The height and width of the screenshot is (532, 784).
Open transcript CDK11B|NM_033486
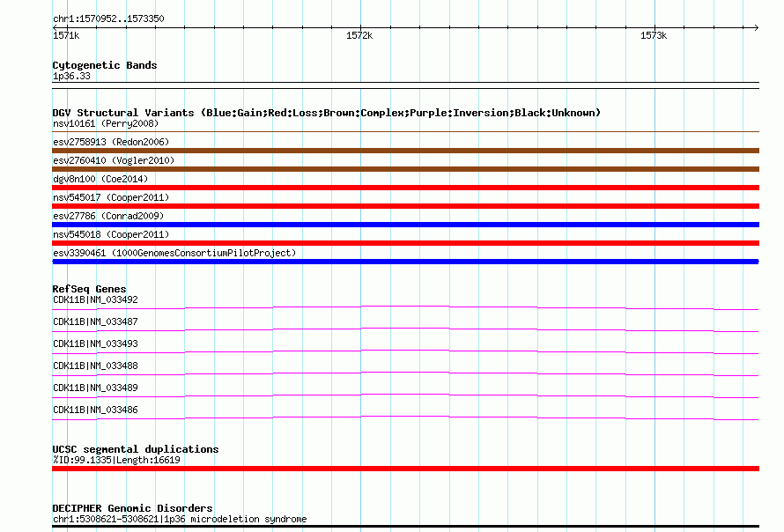[x=95, y=410]
